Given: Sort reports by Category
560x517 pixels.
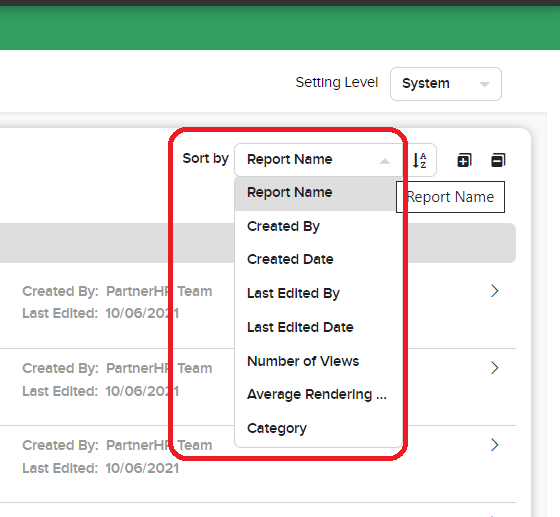Looking at the screenshot, I should [x=318, y=428].
